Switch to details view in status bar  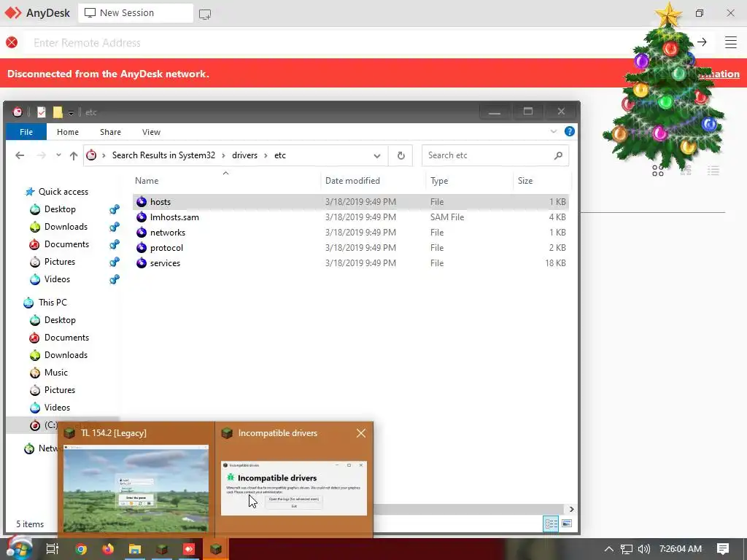tap(551, 524)
